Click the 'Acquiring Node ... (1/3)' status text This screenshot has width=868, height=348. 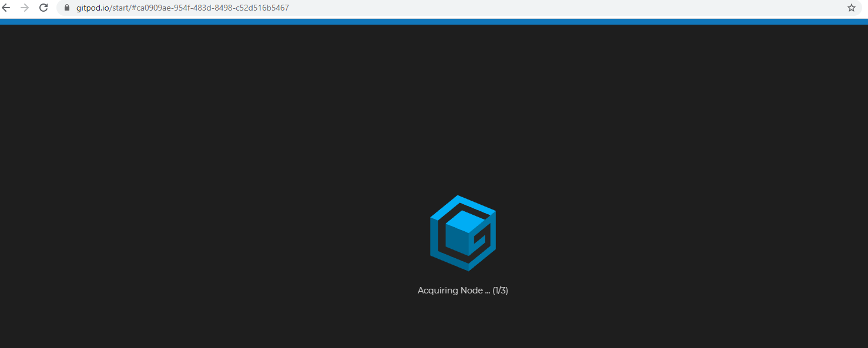(463, 290)
